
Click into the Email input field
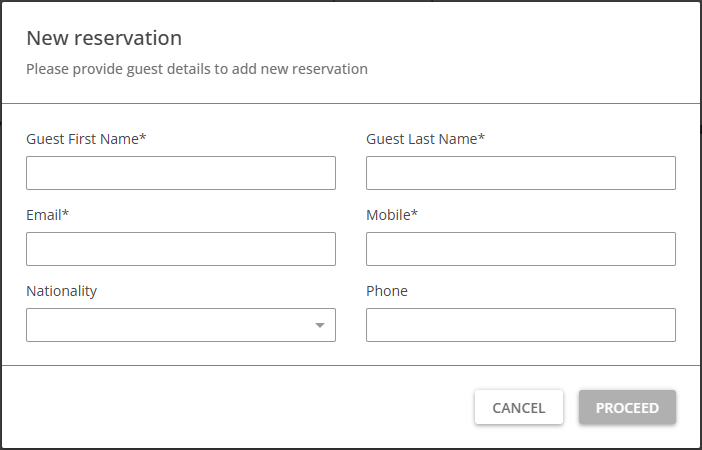click(181, 249)
